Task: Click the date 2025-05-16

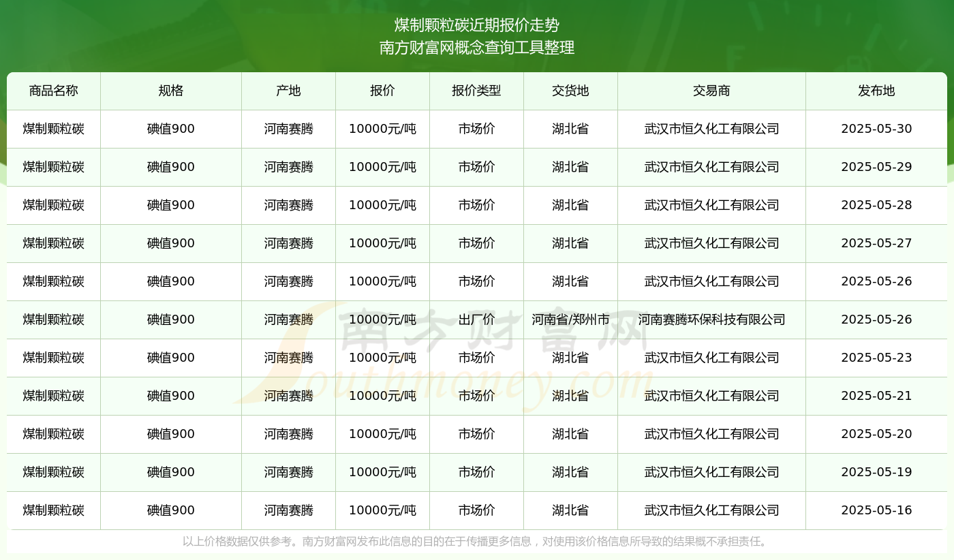Action: click(x=876, y=510)
